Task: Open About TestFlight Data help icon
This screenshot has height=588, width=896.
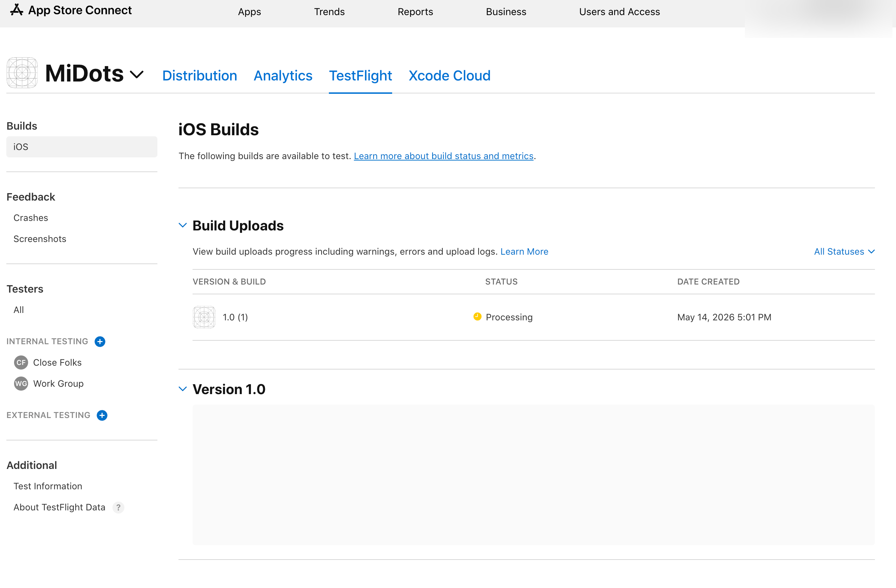Action: [x=118, y=508]
